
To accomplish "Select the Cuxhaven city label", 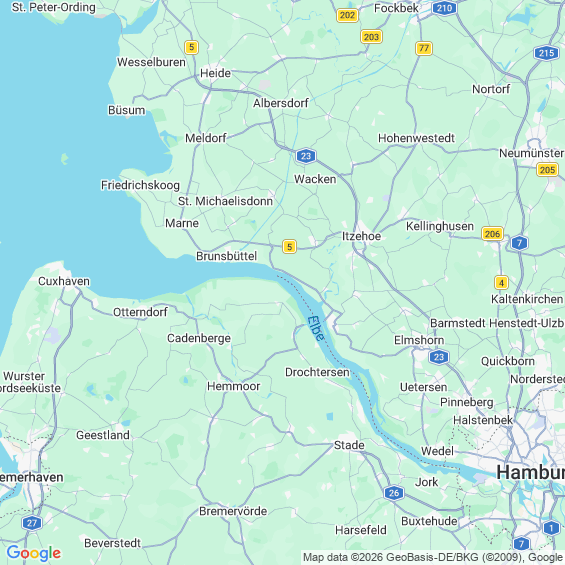I will pyautogui.click(x=64, y=281).
